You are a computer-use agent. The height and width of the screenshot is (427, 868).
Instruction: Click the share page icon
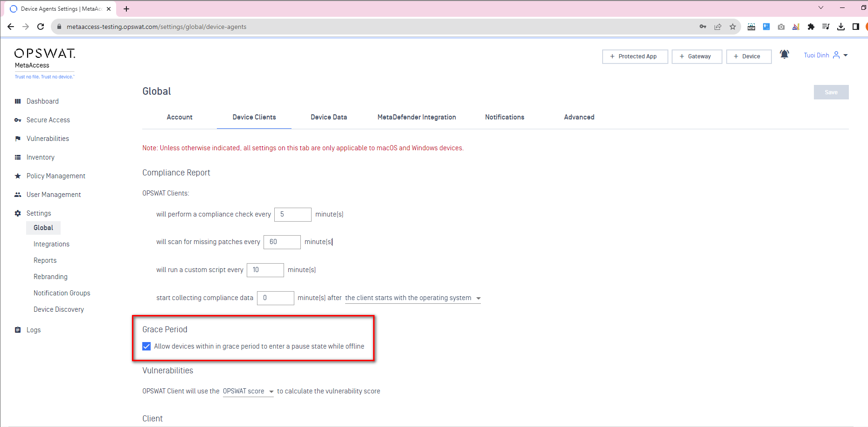(718, 27)
